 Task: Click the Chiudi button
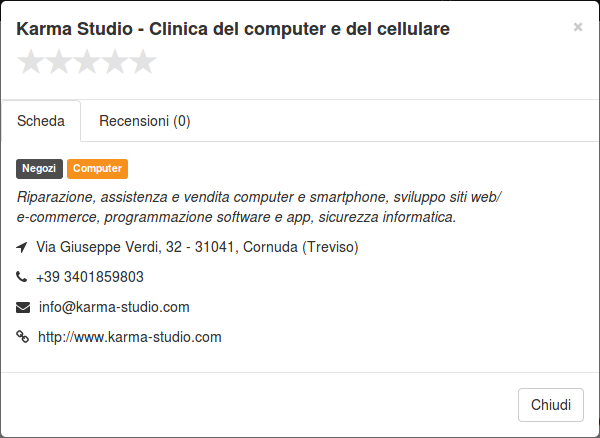click(x=551, y=405)
